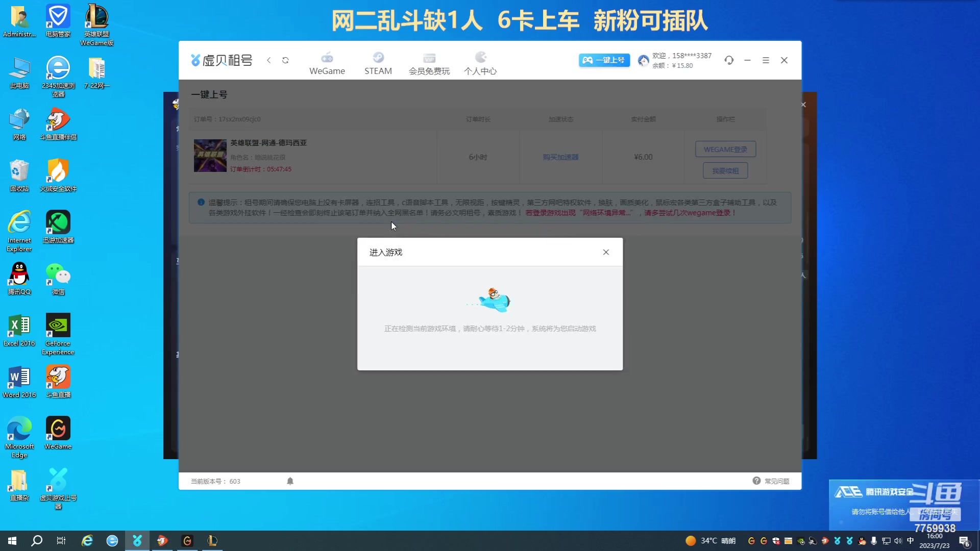
Task: Select 虚贝游戏上号器 desktop icon
Action: 58,489
